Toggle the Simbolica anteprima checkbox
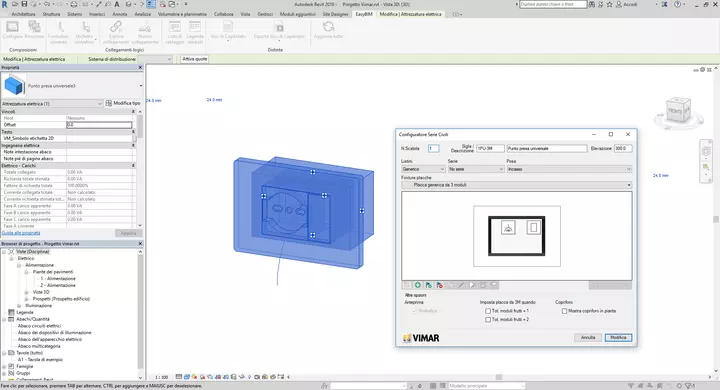720x390 pixels. [415, 311]
